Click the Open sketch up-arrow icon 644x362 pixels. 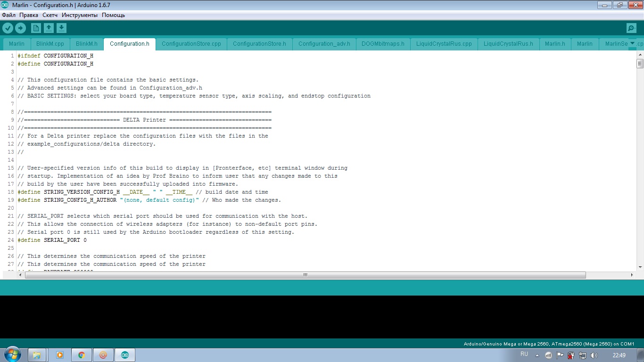49,28
